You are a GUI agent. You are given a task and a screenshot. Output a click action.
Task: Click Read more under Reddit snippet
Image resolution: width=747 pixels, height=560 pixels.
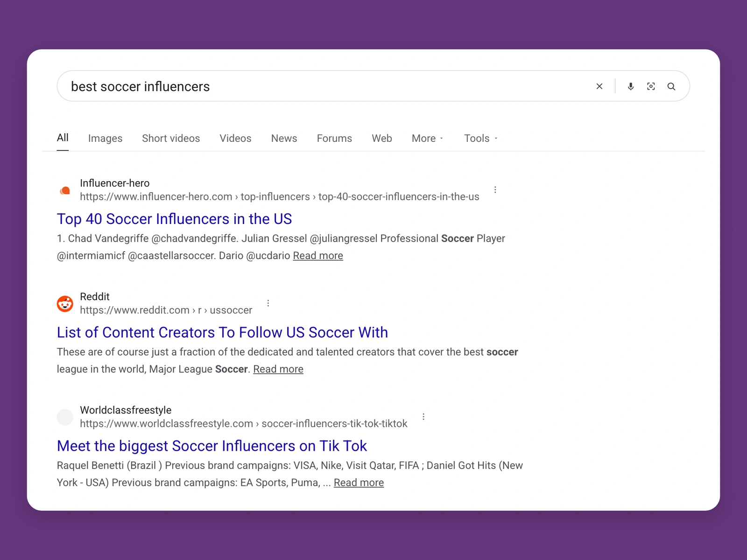tap(278, 369)
